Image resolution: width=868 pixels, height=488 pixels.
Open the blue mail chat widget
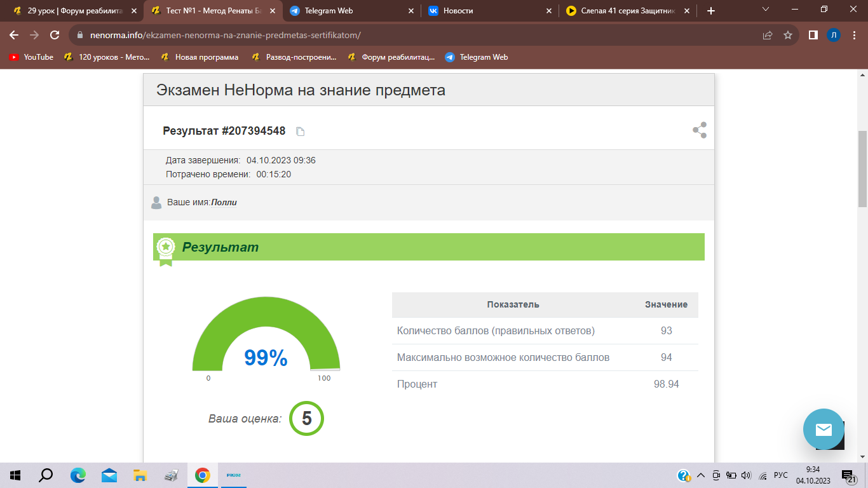coord(823,430)
